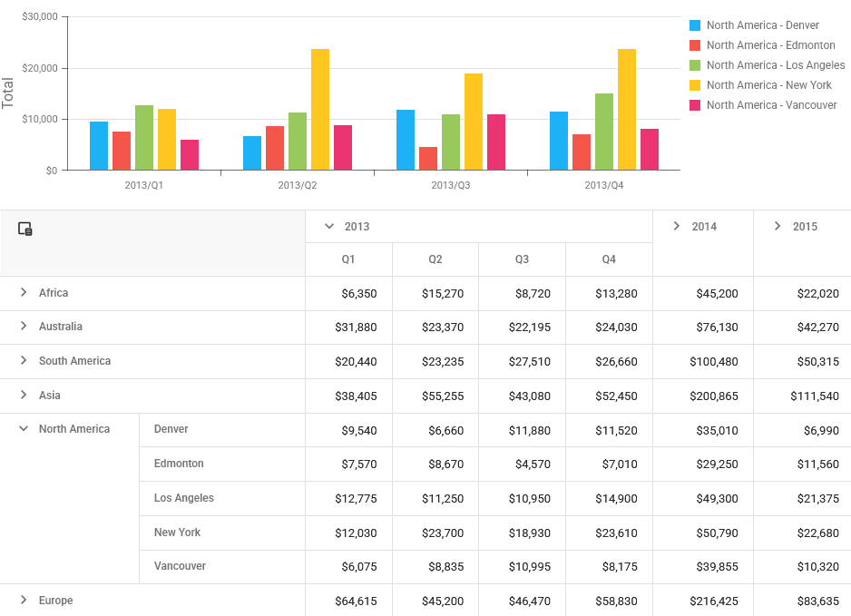Click Denver 2015 cell $6,990

(x=803, y=430)
